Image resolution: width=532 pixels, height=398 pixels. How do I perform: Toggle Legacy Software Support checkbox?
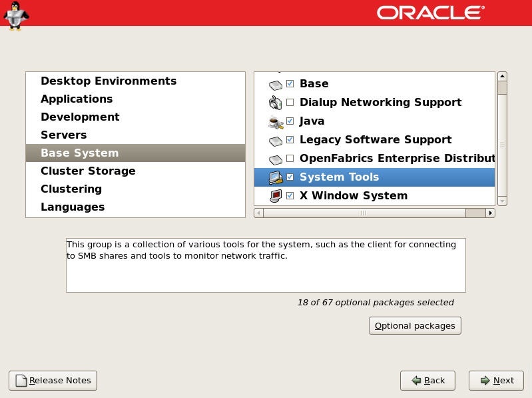tap(290, 139)
